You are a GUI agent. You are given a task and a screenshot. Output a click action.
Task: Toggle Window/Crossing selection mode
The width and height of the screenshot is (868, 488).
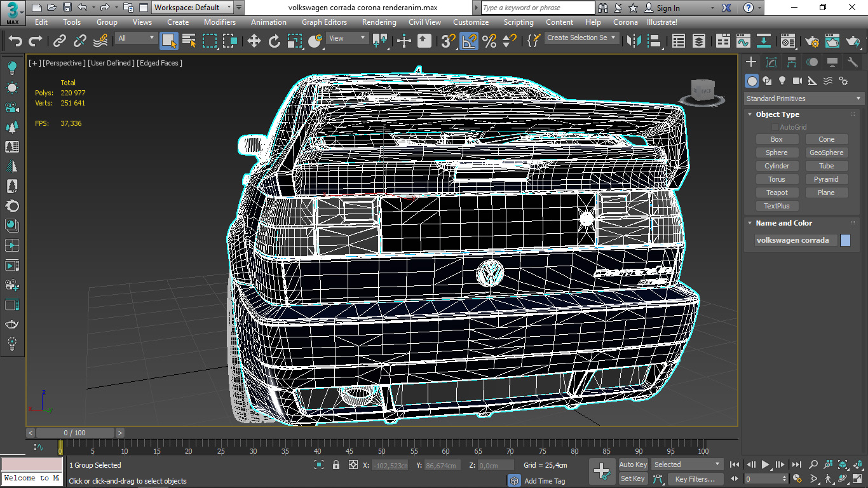coord(230,41)
